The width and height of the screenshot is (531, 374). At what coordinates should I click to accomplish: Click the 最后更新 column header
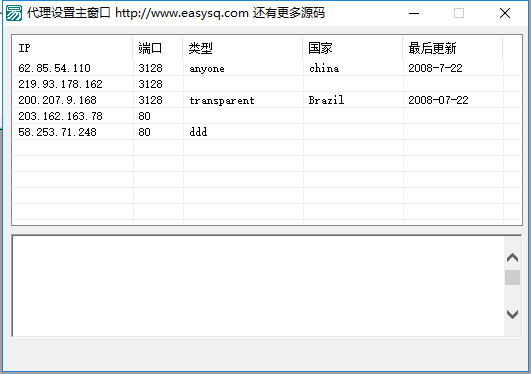point(453,48)
